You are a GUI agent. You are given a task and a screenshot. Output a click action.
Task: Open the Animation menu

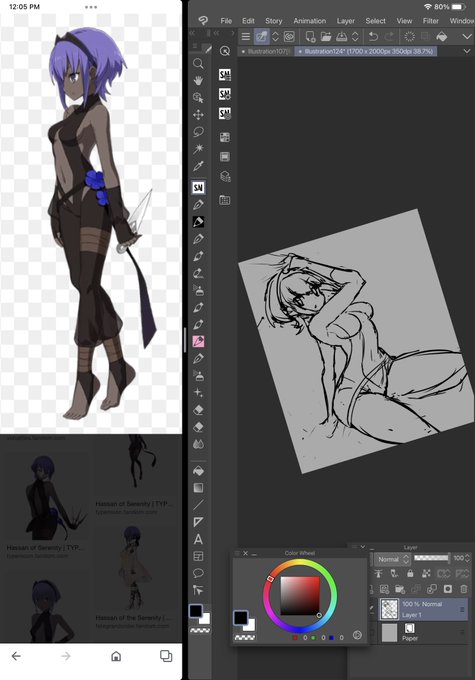[x=309, y=21]
